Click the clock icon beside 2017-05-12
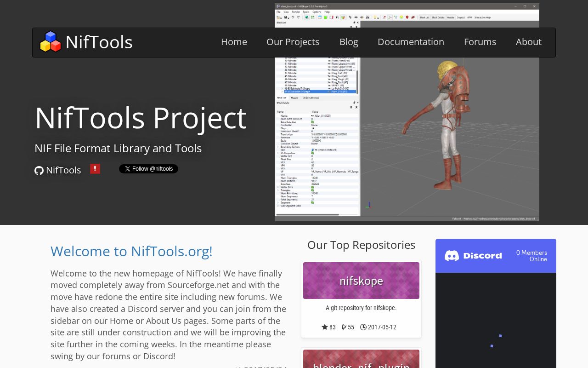This screenshot has width=588, height=368. click(x=363, y=327)
